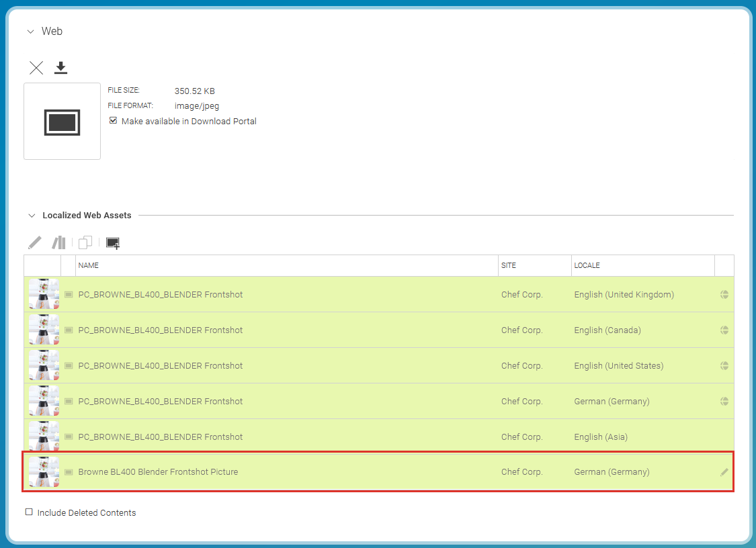Sort by the NAME column header

coord(89,265)
